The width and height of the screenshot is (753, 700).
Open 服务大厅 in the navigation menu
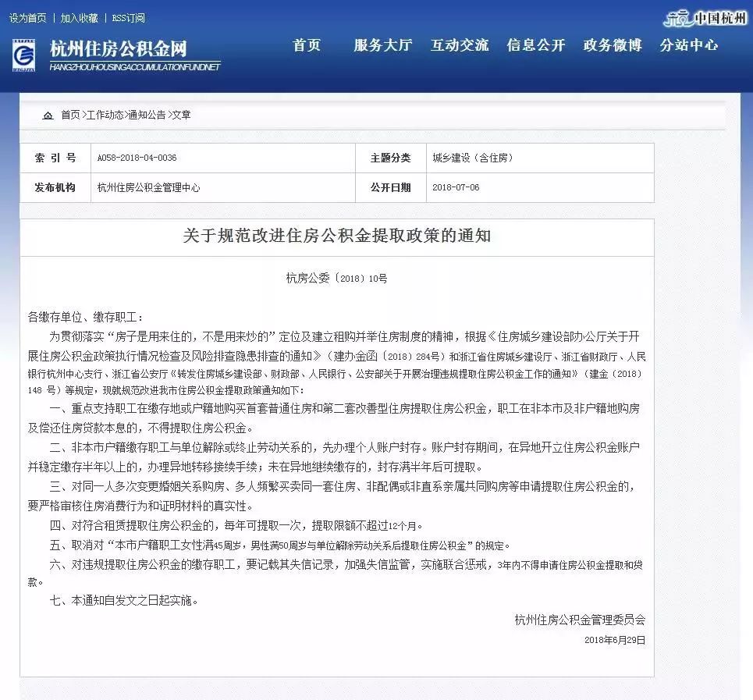click(383, 44)
